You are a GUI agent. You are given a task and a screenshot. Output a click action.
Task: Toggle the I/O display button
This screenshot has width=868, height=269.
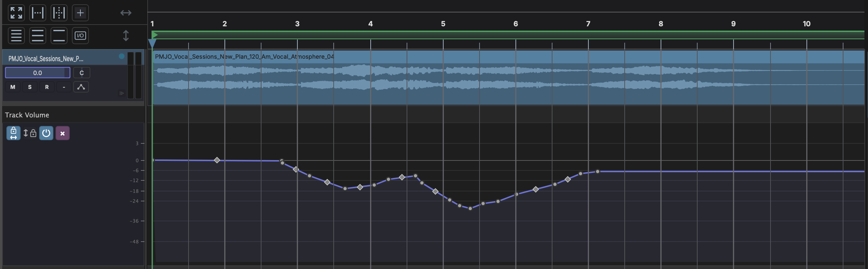click(80, 36)
